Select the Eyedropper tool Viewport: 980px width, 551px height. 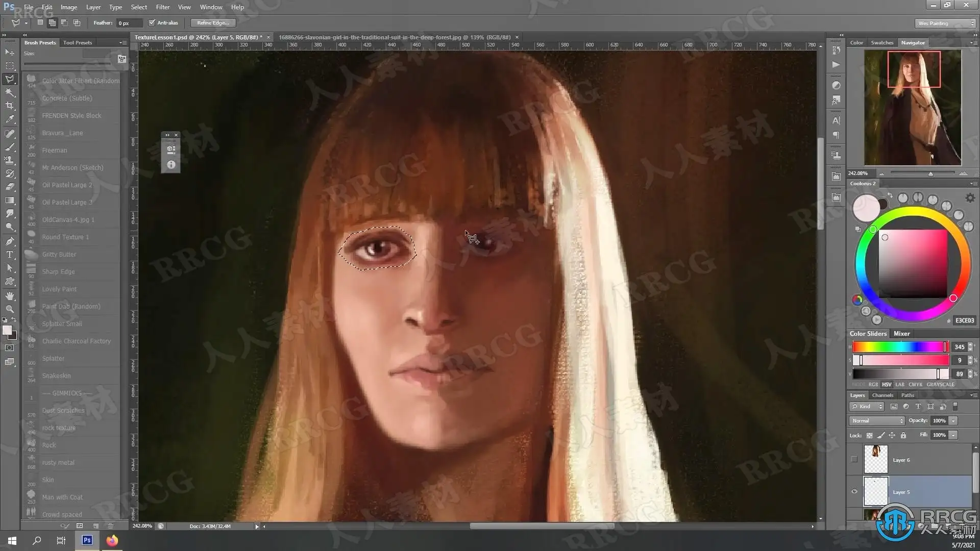pyautogui.click(x=10, y=119)
